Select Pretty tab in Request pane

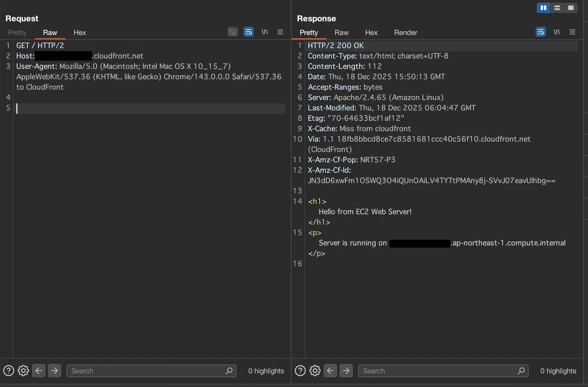coord(17,32)
